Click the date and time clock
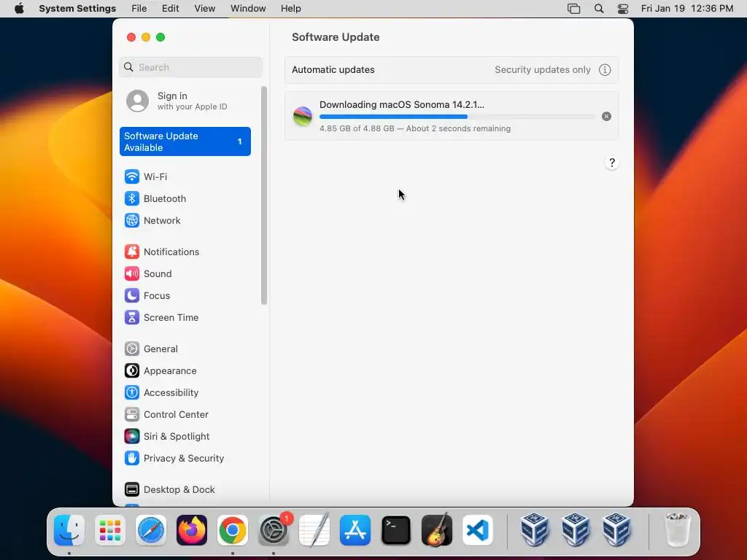Image resolution: width=747 pixels, height=560 pixels. 687,9
